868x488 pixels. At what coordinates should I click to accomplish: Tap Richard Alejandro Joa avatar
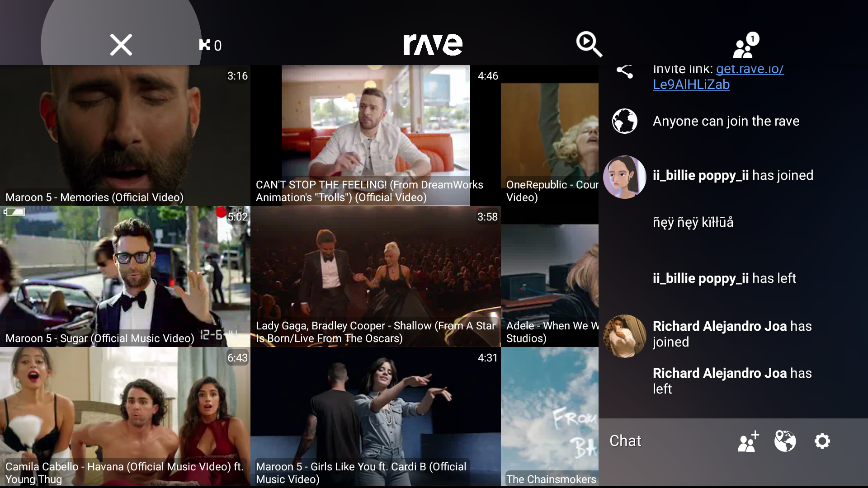pos(624,336)
